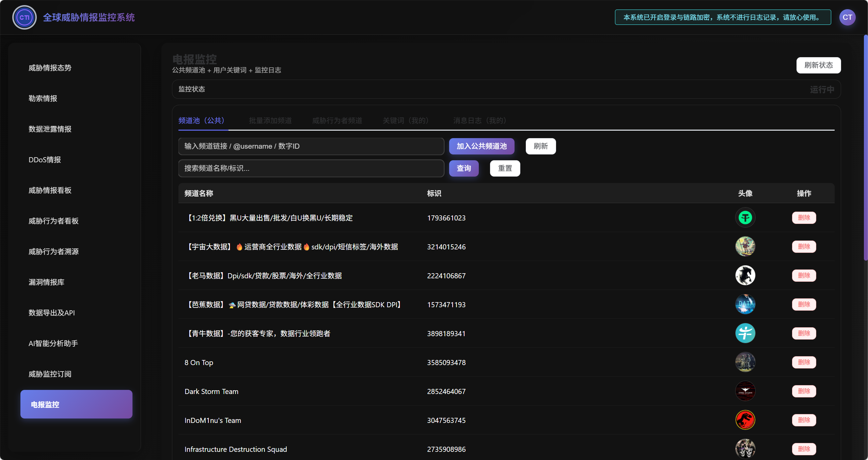Image resolution: width=868 pixels, height=460 pixels.
Task: Click the 8 On Top channel avatar
Action: pyautogui.click(x=745, y=362)
